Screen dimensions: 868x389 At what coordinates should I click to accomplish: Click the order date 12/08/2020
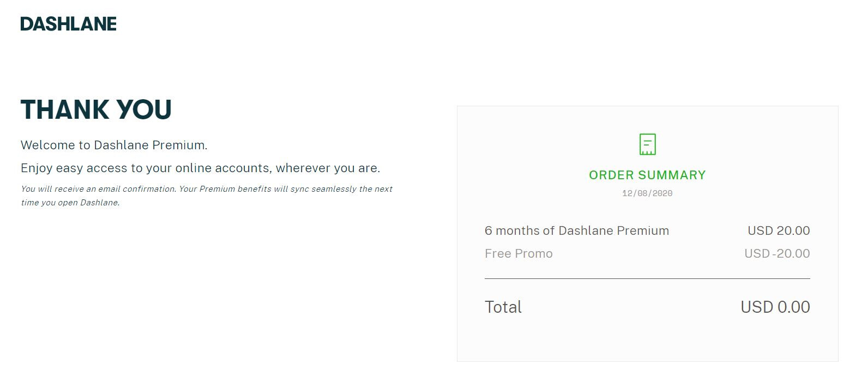click(x=647, y=193)
